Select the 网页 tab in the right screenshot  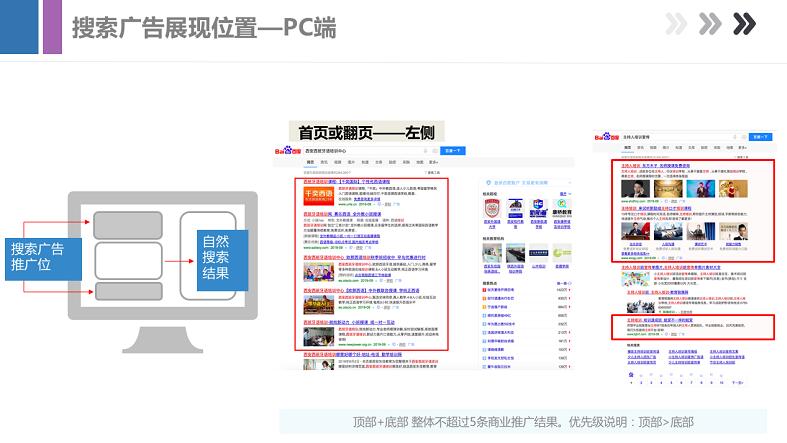[x=628, y=147]
